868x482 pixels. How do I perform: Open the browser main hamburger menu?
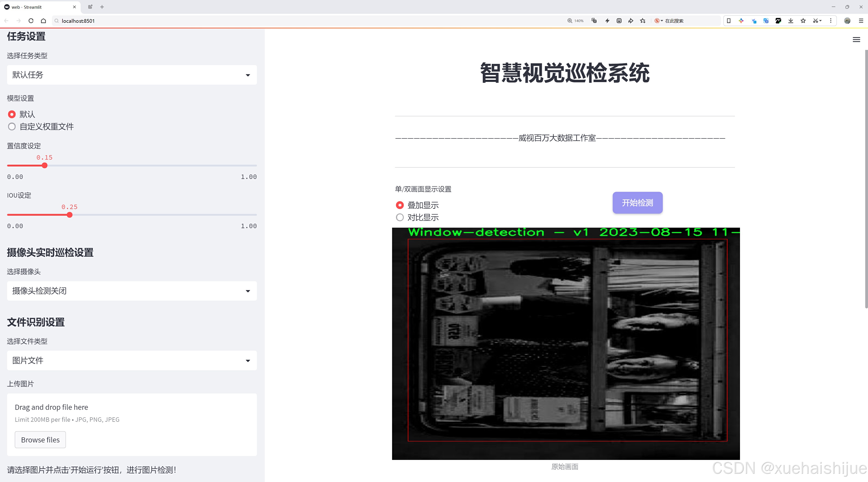(861, 21)
